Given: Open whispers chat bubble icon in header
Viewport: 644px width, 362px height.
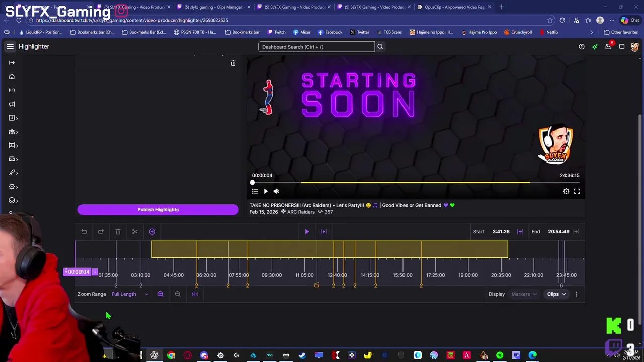Looking at the screenshot, I should pos(622,47).
